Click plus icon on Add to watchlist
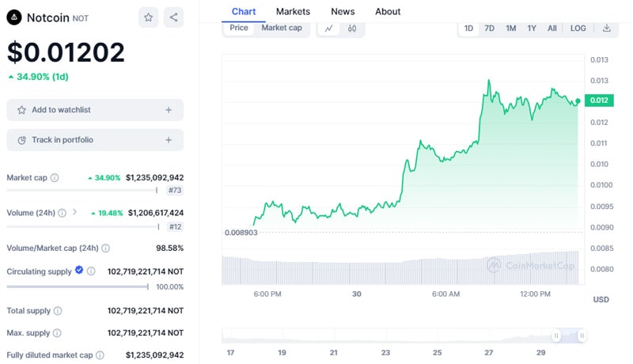This screenshot has width=633, height=364. coord(169,110)
